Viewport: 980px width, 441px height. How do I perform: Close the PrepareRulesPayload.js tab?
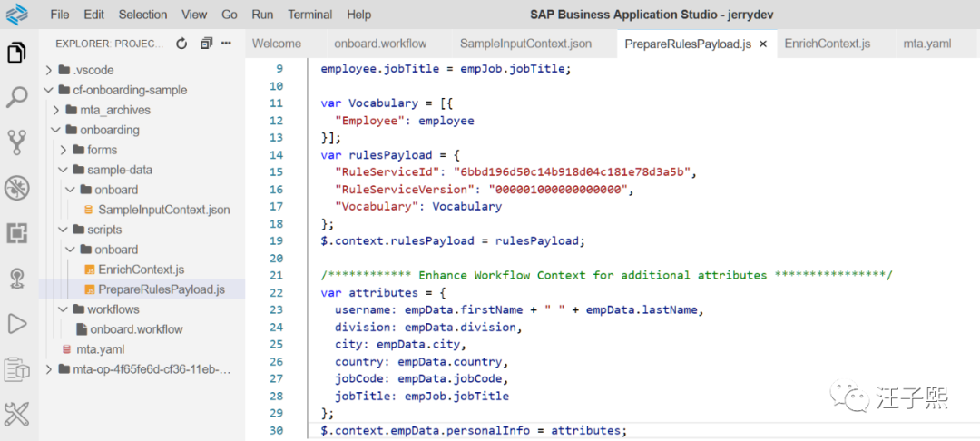click(763, 44)
